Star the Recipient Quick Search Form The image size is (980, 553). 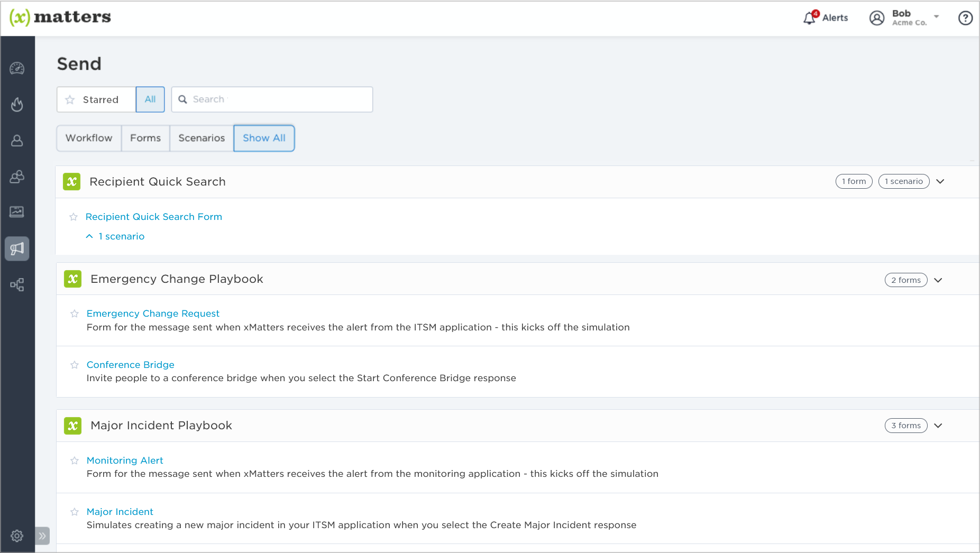point(74,217)
